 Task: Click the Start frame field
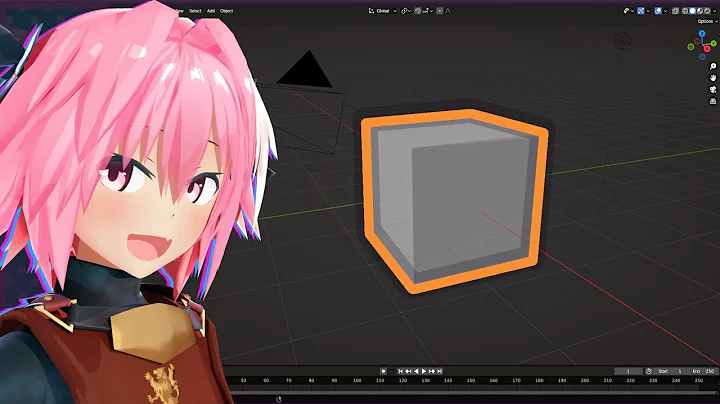point(669,371)
